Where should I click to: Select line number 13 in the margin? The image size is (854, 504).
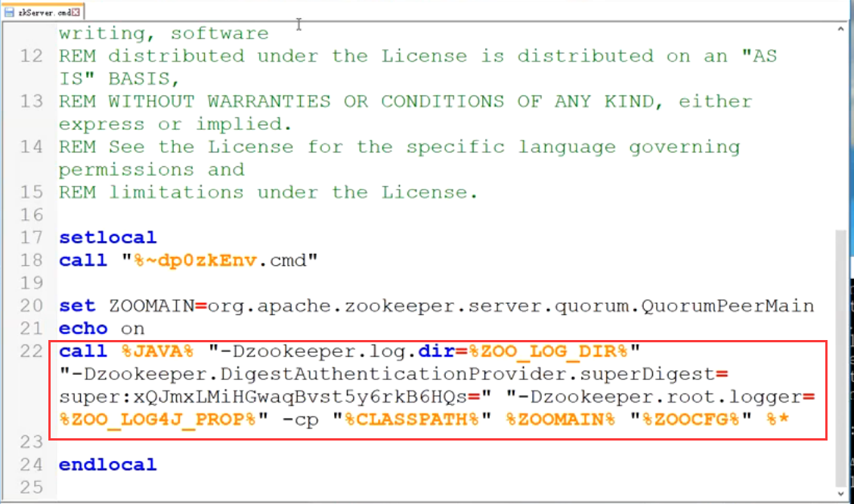tap(31, 101)
